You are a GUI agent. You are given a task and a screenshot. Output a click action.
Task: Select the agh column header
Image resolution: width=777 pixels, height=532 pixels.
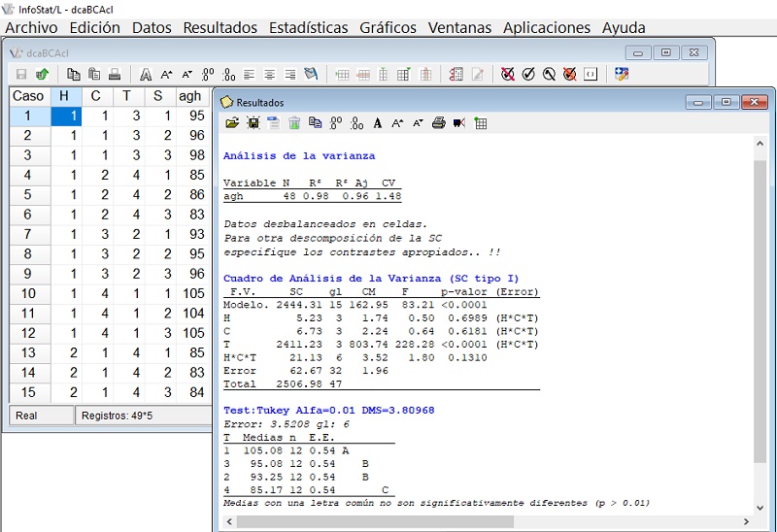(190, 96)
